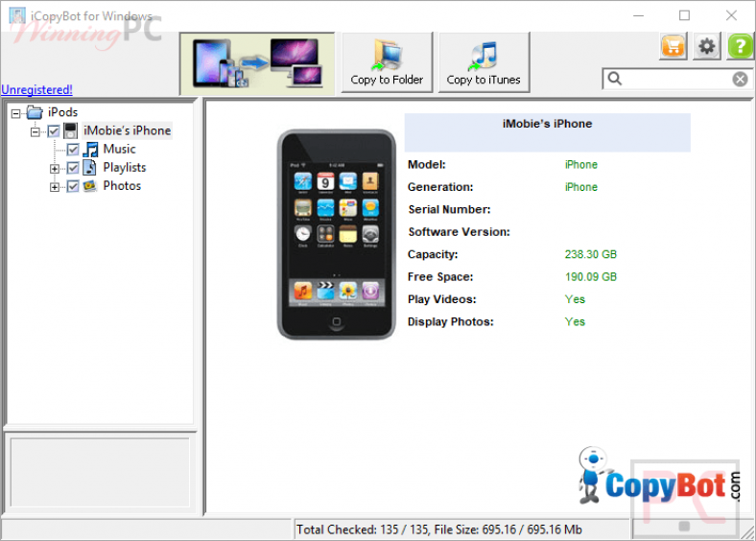The width and height of the screenshot is (756, 541).
Task: Collapse the iPods root tree node
Action: (16, 113)
